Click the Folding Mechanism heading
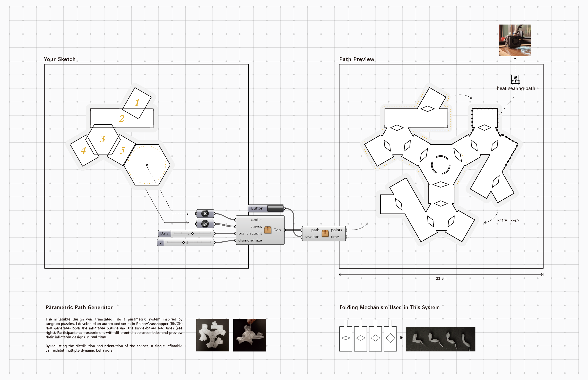 coord(389,307)
